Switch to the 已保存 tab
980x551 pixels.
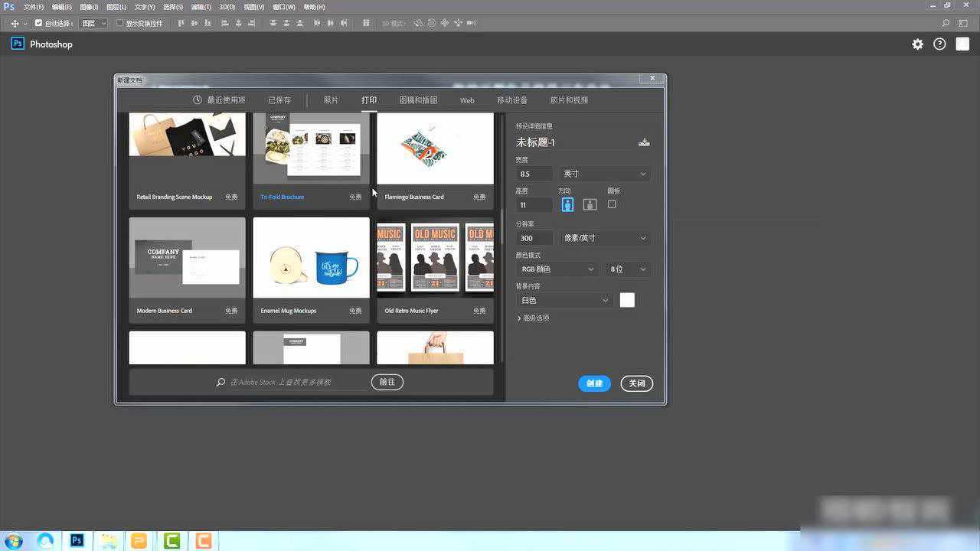pos(279,100)
